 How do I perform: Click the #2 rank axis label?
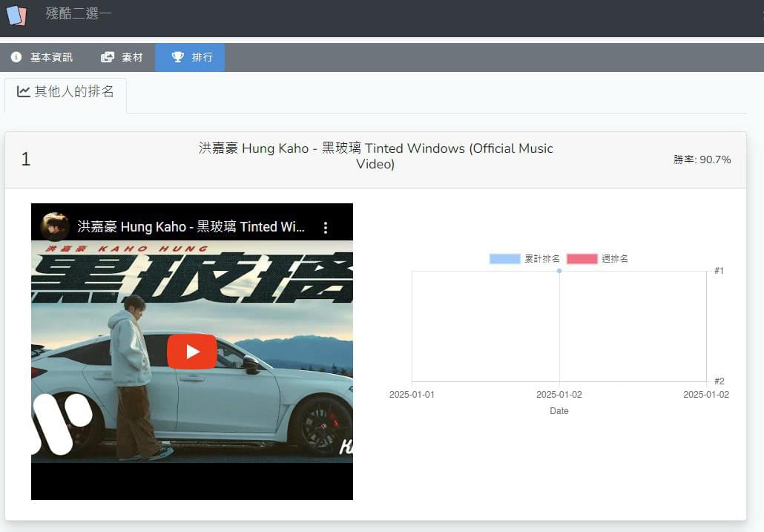pos(719,381)
